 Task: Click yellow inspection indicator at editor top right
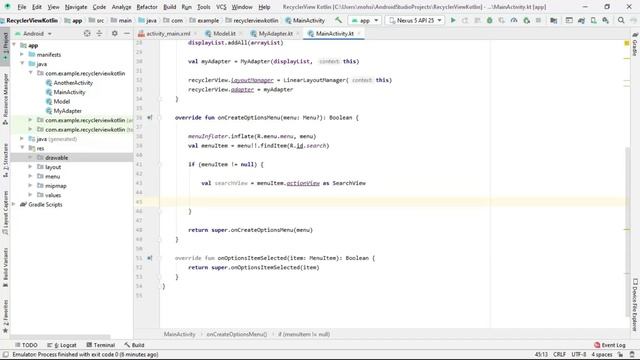(627, 43)
